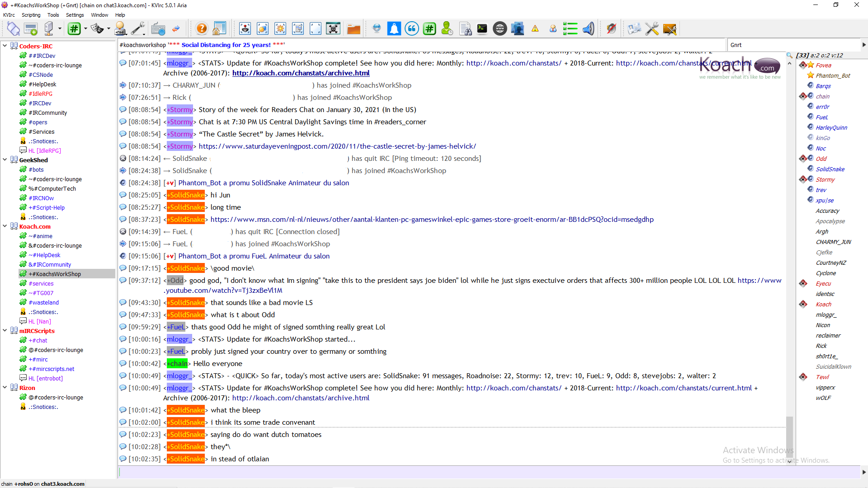Collapse the Coders-IRC network tree
The image size is (868, 488).
pyautogui.click(x=5, y=46)
